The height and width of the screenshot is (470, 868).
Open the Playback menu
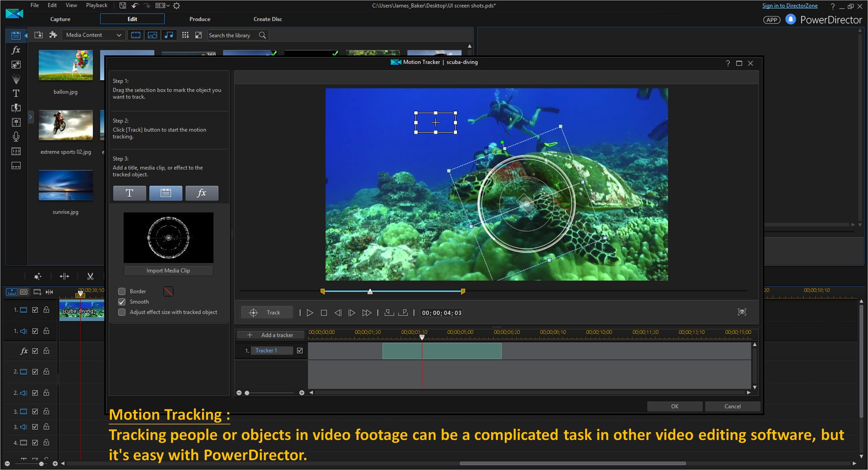point(96,5)
